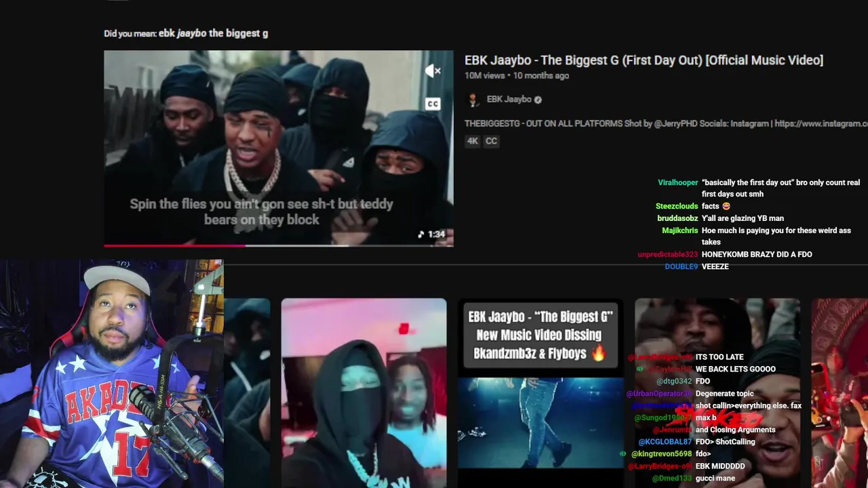
Task: Unmute the video preview using the speaker icon
Action: (433, 70)
